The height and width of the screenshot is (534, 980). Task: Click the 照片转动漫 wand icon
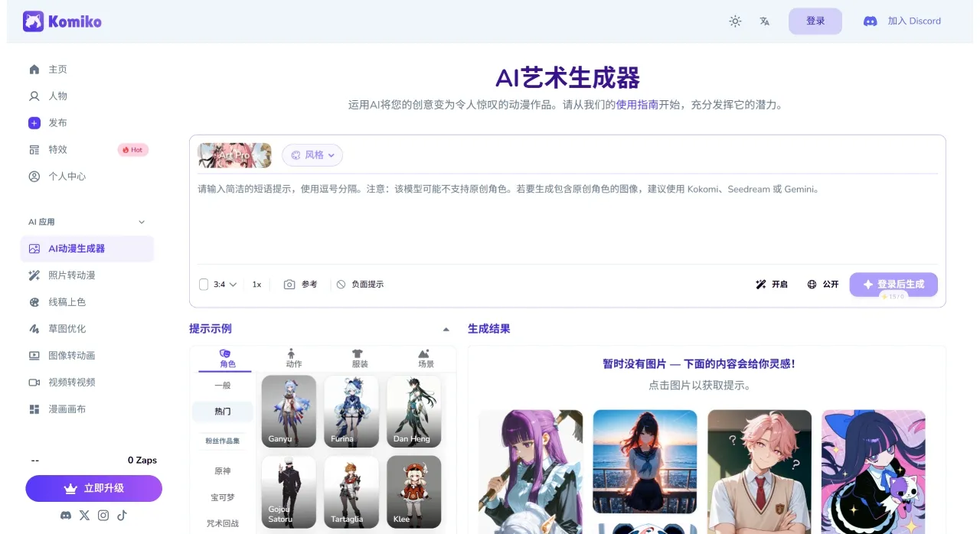click(34, 275)
